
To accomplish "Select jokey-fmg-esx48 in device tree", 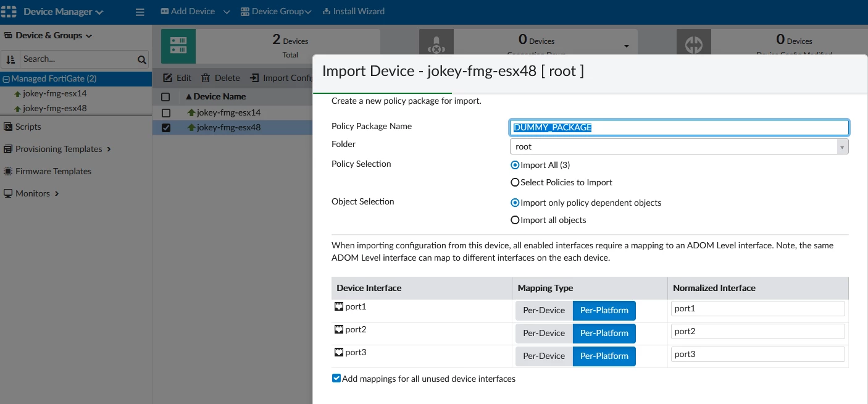I will click(x=54, y=109).
